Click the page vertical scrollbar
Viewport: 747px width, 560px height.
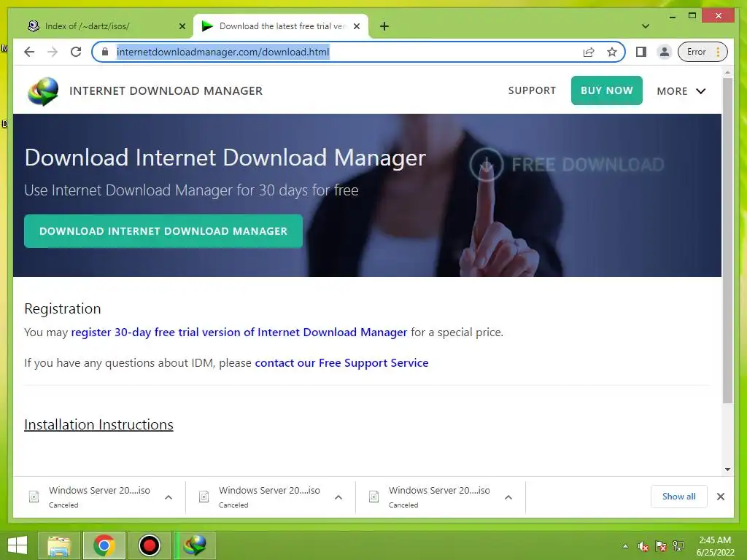pos(727,241)
